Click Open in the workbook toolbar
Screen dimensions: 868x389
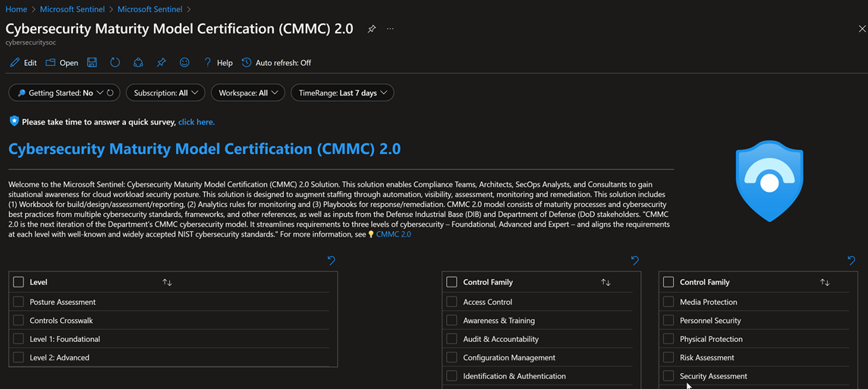coord(62,63)
